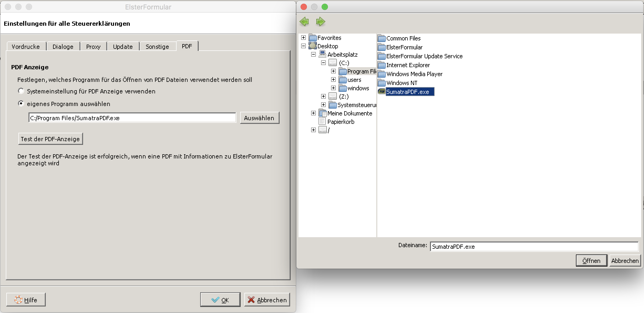
Task: Expand the (Z:) drive node
Action: (323, 96)
